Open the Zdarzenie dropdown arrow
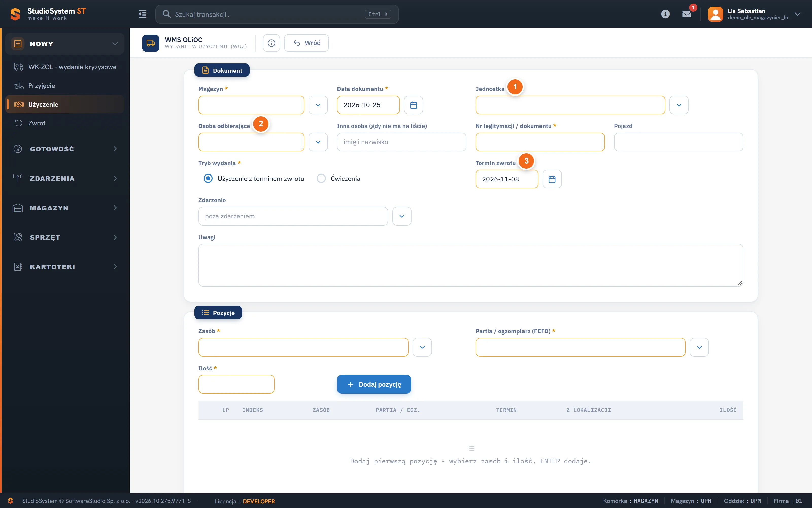Screen dimensions: 812x508 click(x=402, y=216)
